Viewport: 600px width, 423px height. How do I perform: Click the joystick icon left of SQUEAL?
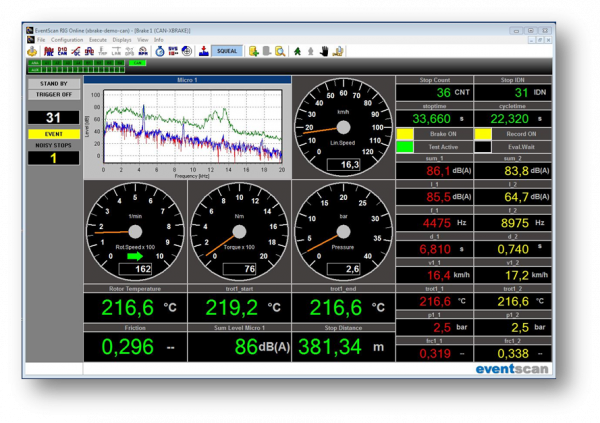pos(203,50)
